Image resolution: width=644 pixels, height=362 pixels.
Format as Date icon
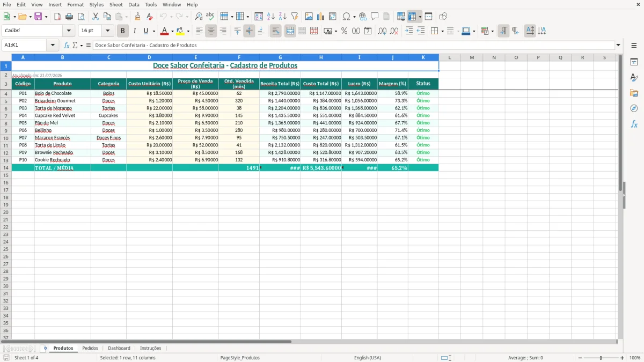point(368,31)
